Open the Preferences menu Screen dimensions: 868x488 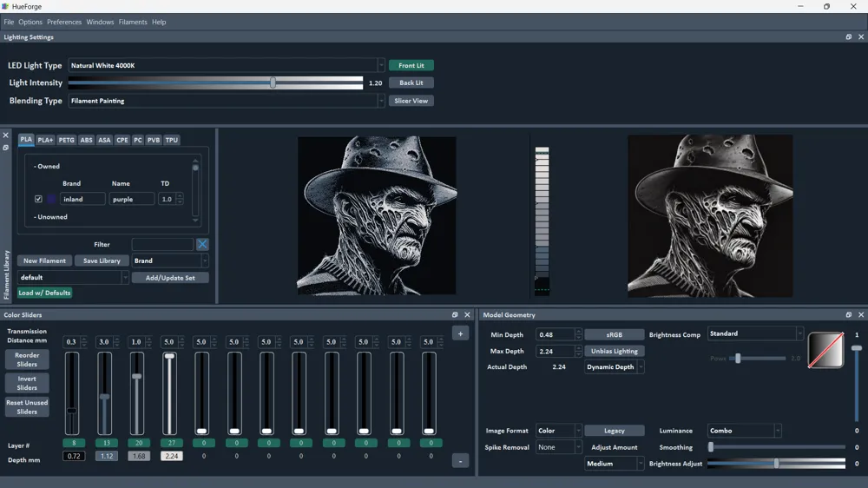coord(64,23)
